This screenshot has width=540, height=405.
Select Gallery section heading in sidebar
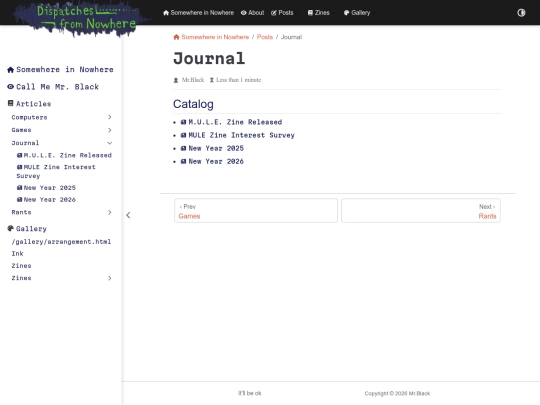tap(31, 229)
